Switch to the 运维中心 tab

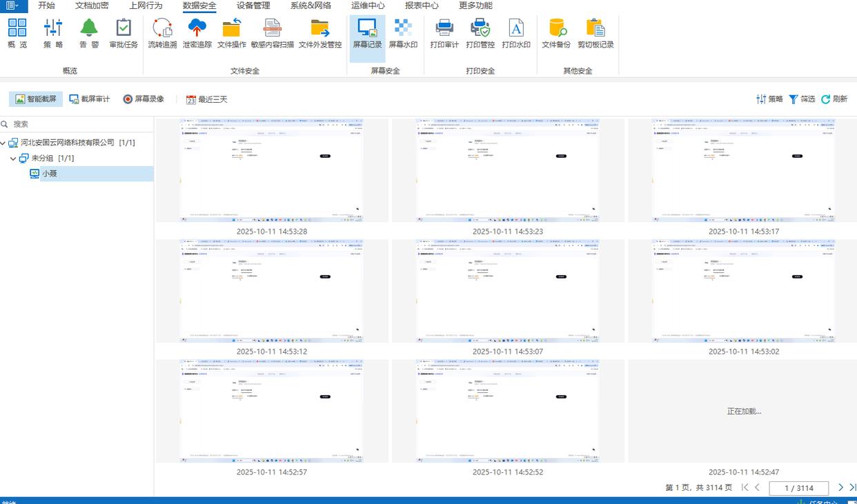368,6
